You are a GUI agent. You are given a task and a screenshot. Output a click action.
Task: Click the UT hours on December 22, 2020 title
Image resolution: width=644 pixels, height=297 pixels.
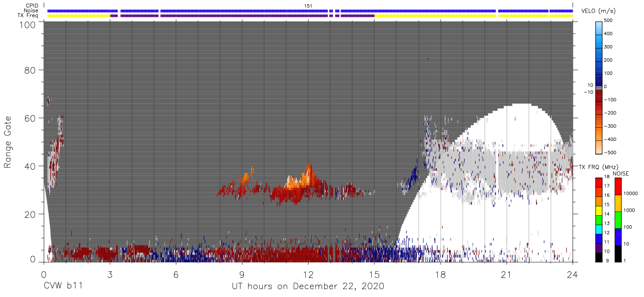point(308,287)
